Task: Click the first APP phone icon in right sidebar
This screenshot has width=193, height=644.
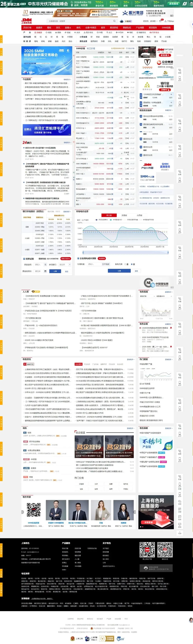Action: 179,78
